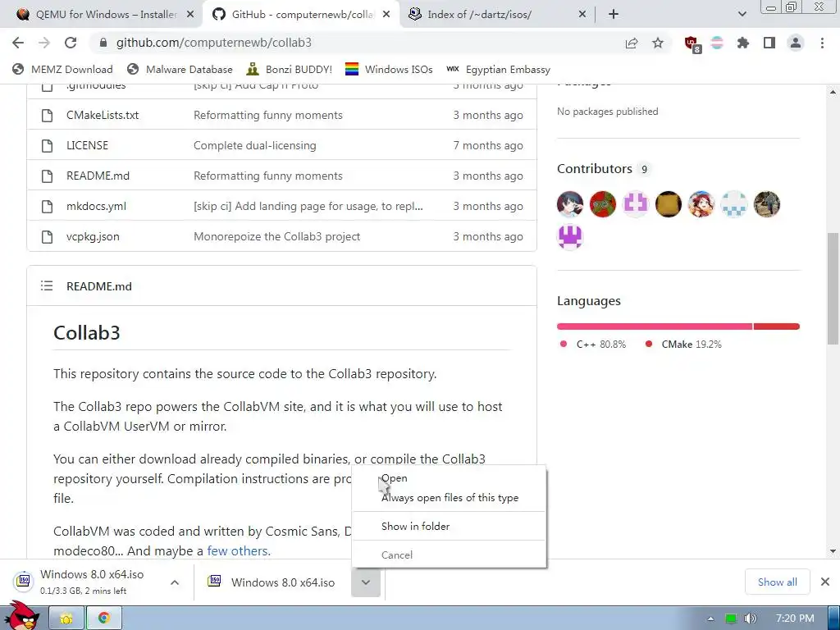The width and height of the screenshot is (840, 630).
Task: Click the volume speaker tray icon
Action: tap(751, 619)
